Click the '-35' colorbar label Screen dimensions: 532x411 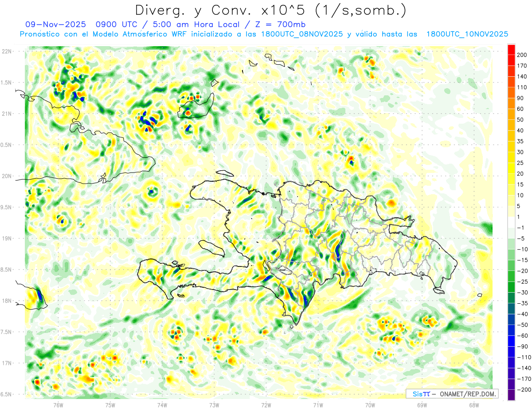522,303
